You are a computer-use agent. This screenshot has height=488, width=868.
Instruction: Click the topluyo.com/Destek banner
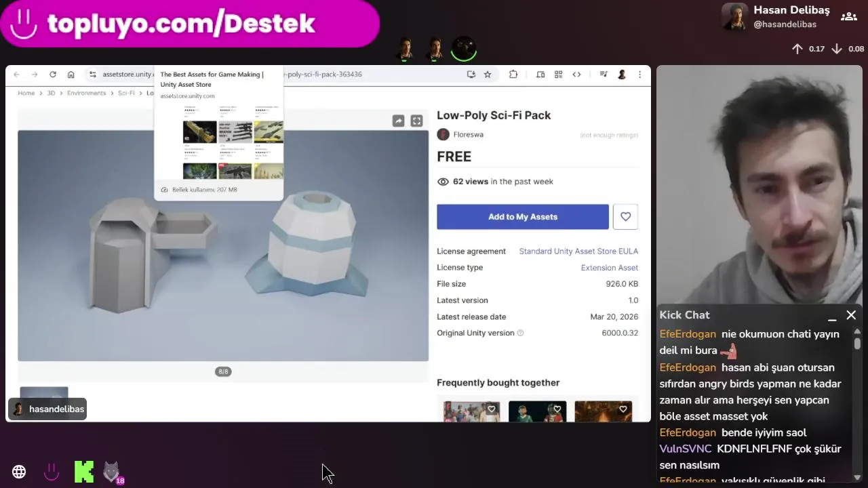pyautogui.click(x=189, y=24)
